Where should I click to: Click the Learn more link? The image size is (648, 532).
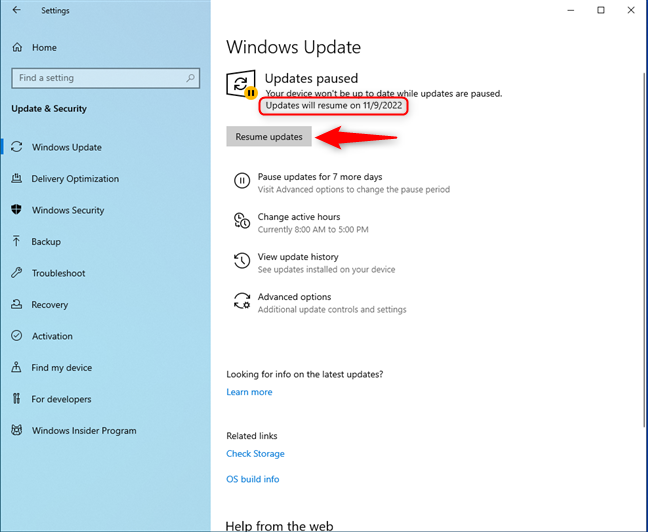click(x=249, y=392)
